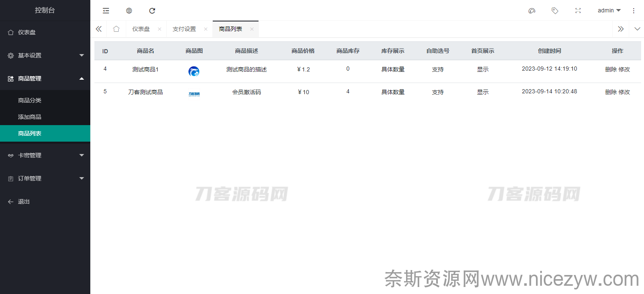644x294 pixels.
Task: Go to the home tab icon
Action: click(x=116, y=29)
